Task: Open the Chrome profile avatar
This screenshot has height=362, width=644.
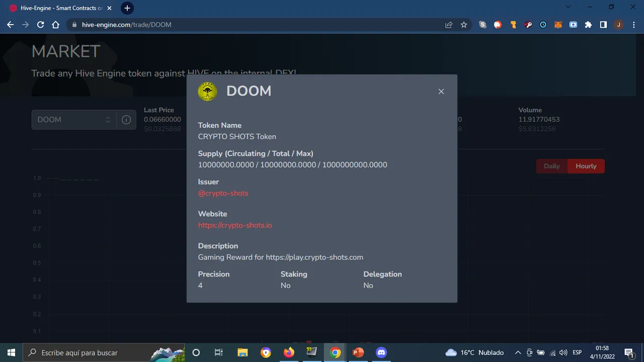Action: coord(618,25)
